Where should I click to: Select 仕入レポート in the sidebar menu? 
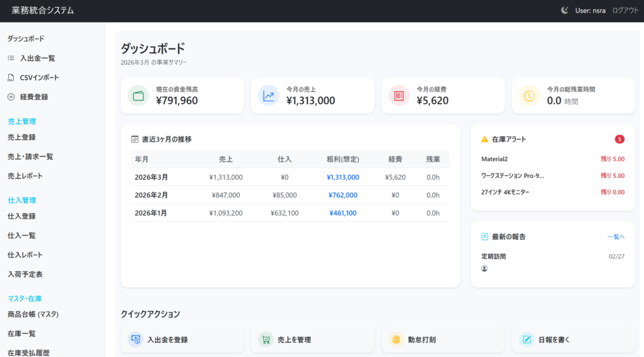(25, 255)
